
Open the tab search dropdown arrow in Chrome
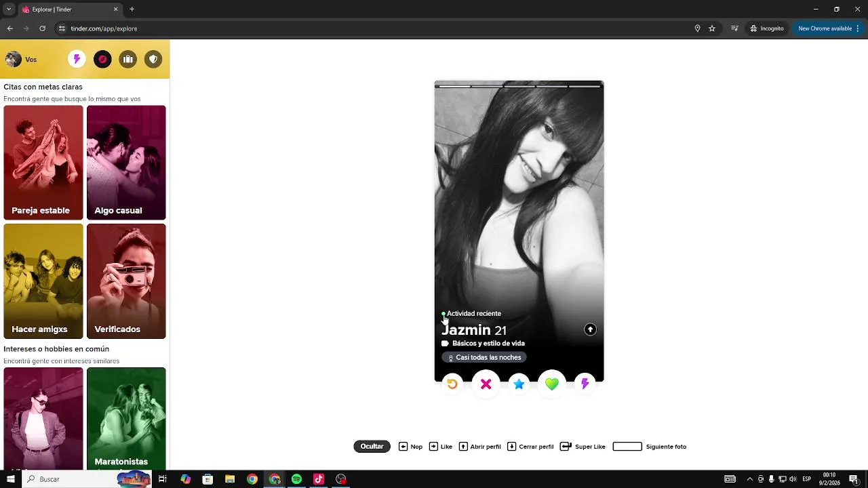click(9, 9)
